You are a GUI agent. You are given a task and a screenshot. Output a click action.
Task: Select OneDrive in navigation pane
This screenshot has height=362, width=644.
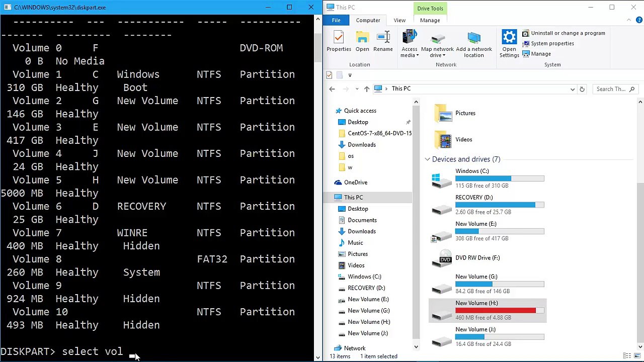pos(355,183)
